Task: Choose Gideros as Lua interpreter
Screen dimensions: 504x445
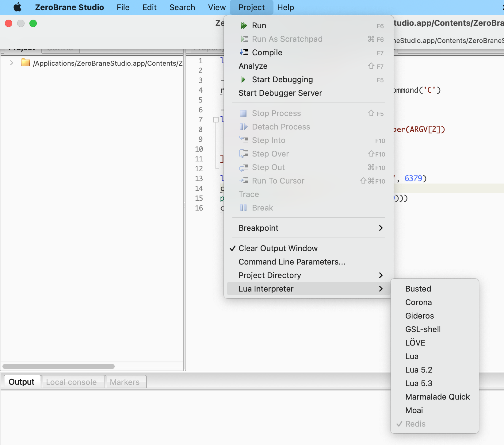Action: tap(434, 316)
